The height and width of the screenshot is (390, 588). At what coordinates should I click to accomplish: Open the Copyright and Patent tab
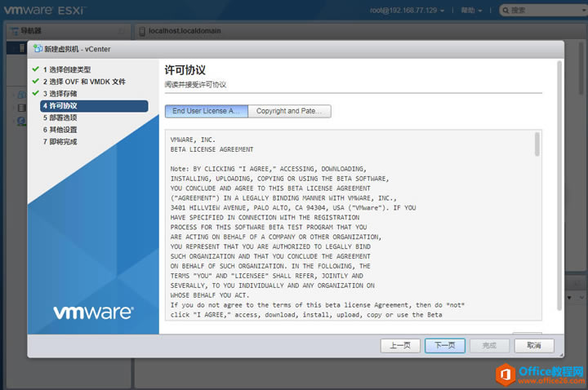[289, 111]
